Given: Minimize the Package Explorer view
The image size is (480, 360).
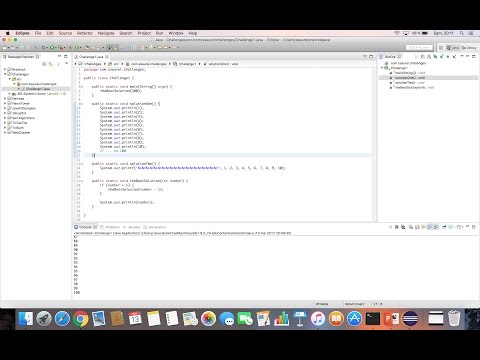Looking at the screenshot, I should click(x=59, y=56).
